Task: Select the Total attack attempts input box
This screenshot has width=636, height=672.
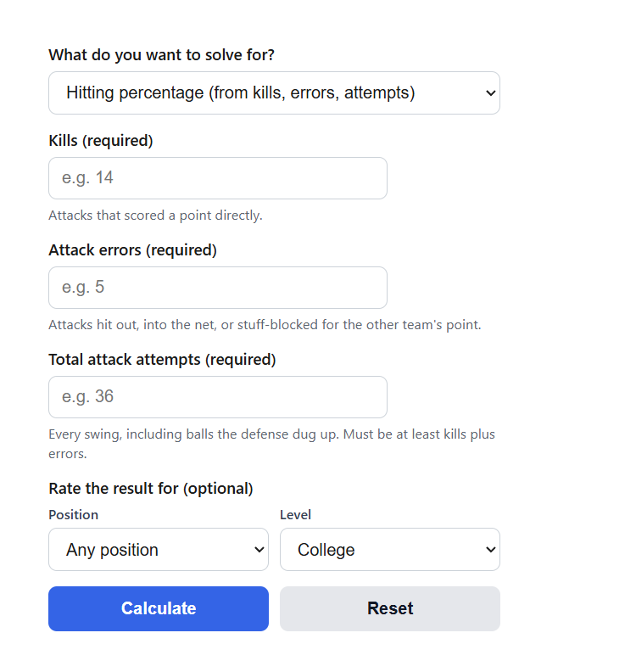Action: click(x=218, y=397)
